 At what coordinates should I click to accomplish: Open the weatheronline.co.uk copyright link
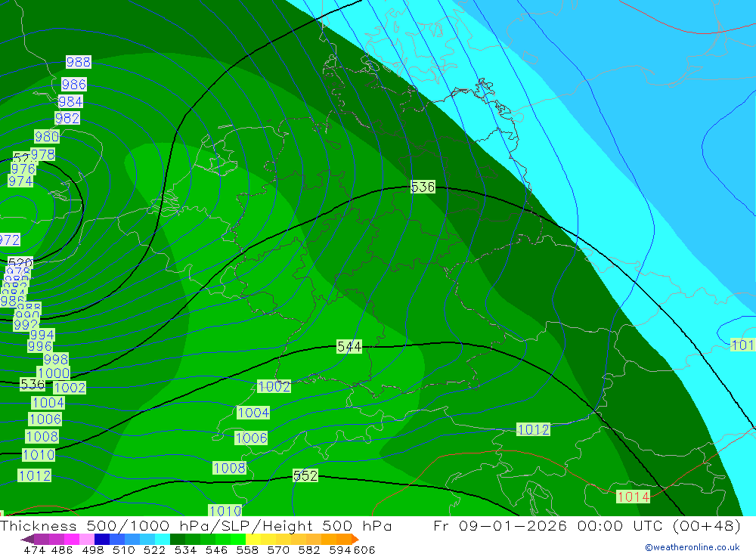pyautogui.click(x=692, y=547)
